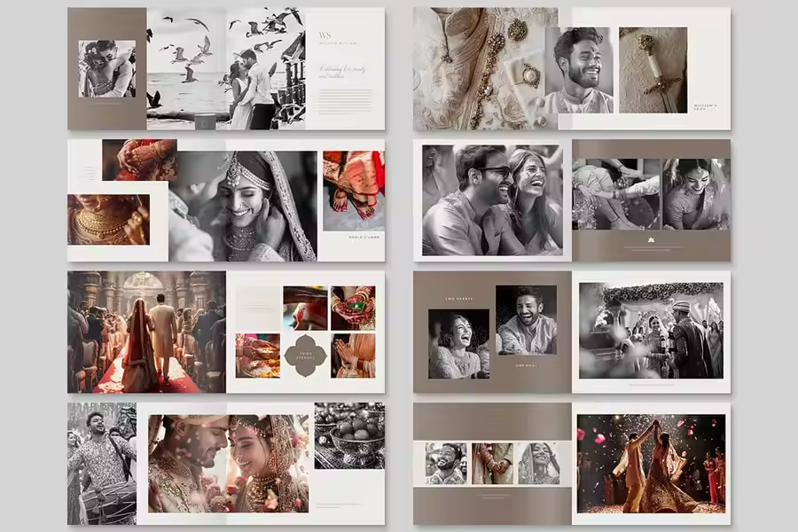Open the seagulls beach couple photo
Viewport: 798px width, 532px height.
[x=226, y=69]
